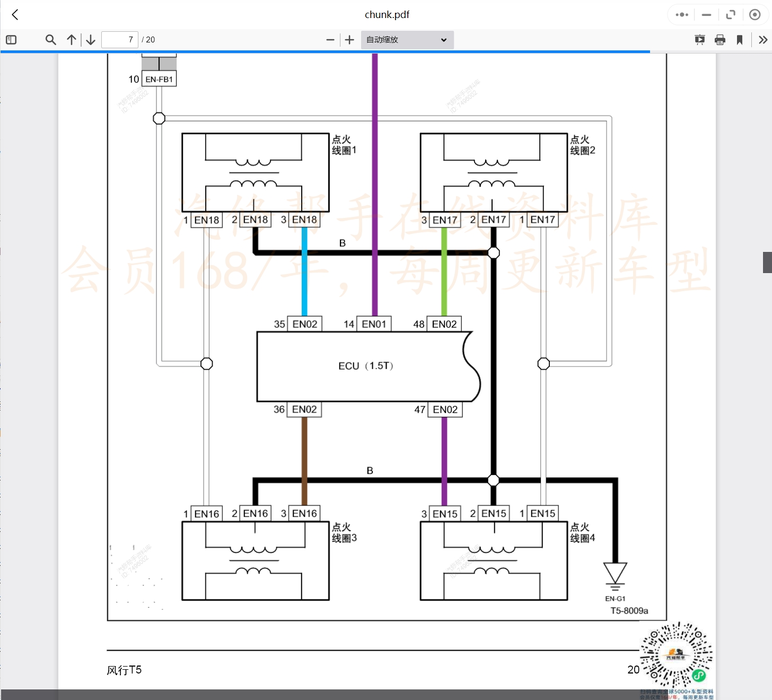Zoom in with the plus button
772x700 pixels.
(349, 40)
